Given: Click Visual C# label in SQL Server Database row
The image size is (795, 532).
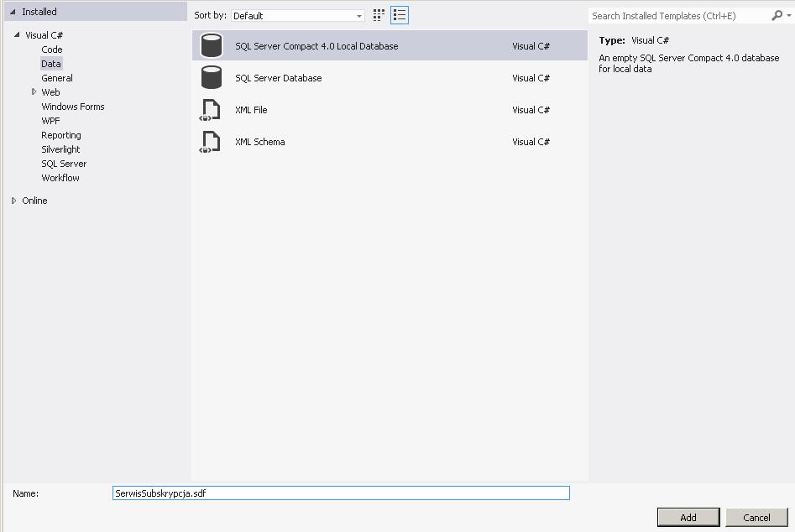Looking at the screenshot, I should [x=531, y=78].
